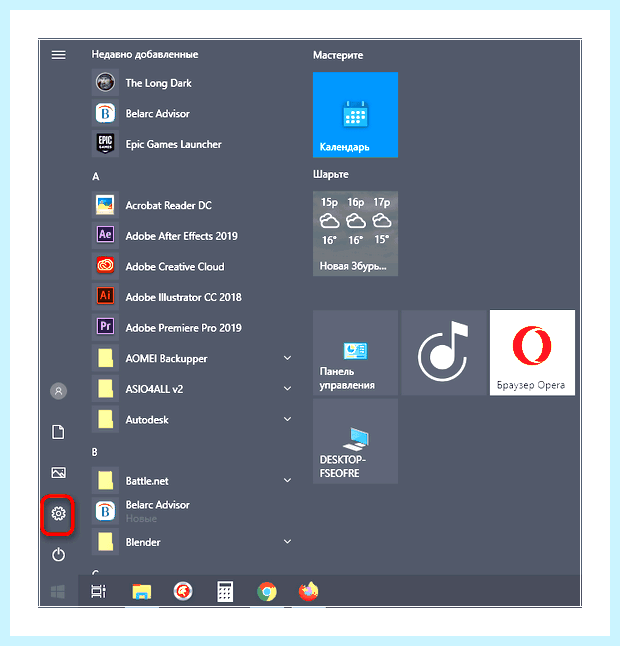This screenshot has width=620, height=646.
Task: Launch Google Chrome from the taskbar
Action: click(x=267, y=592)
